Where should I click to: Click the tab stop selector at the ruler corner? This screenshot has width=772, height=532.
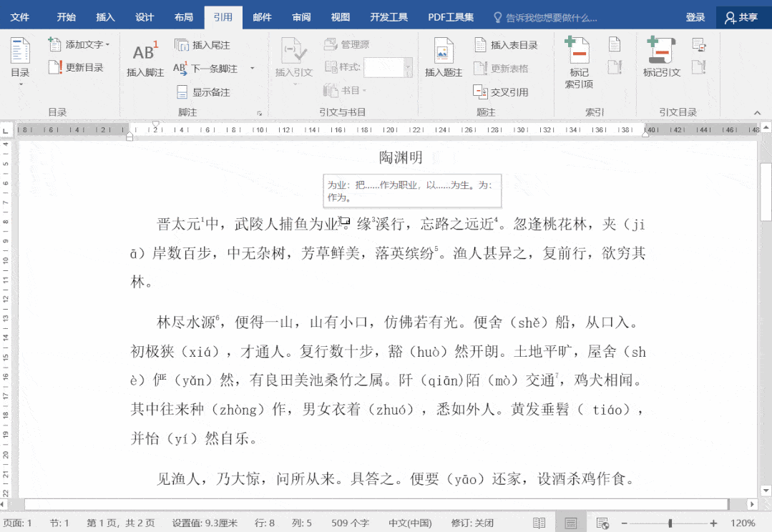6,130
